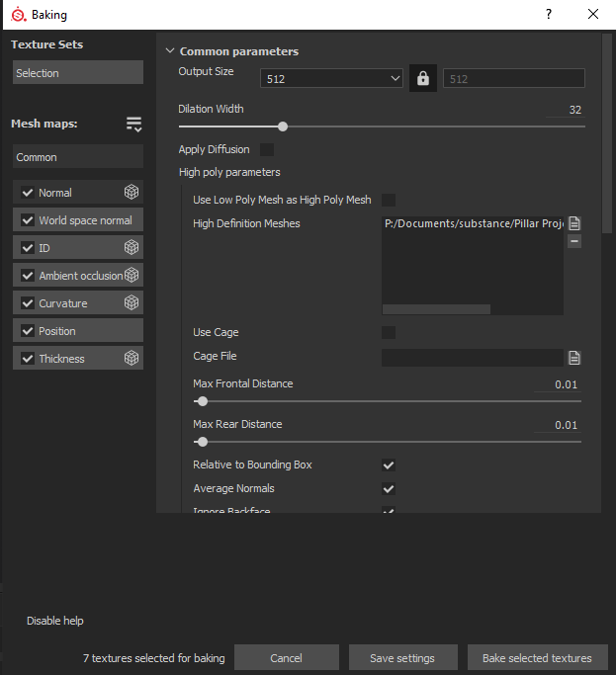Enable the Use Cage checkbox
616x675 pixels.
coord(389,332)
